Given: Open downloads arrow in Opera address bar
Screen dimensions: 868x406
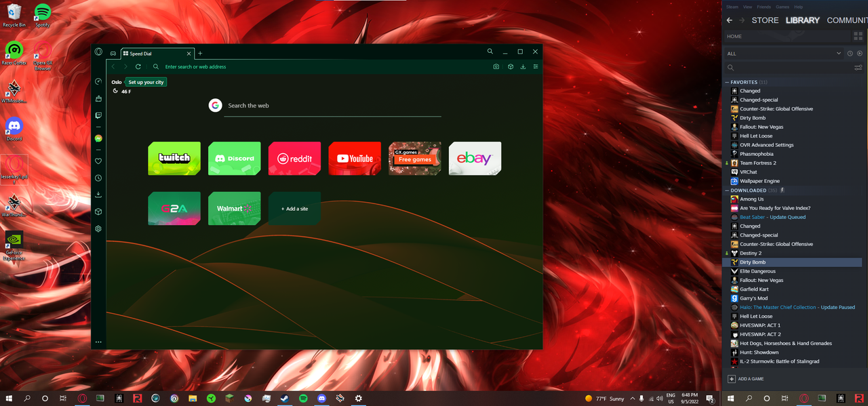Looking at the screenshot, I should [x=524, y=66].
